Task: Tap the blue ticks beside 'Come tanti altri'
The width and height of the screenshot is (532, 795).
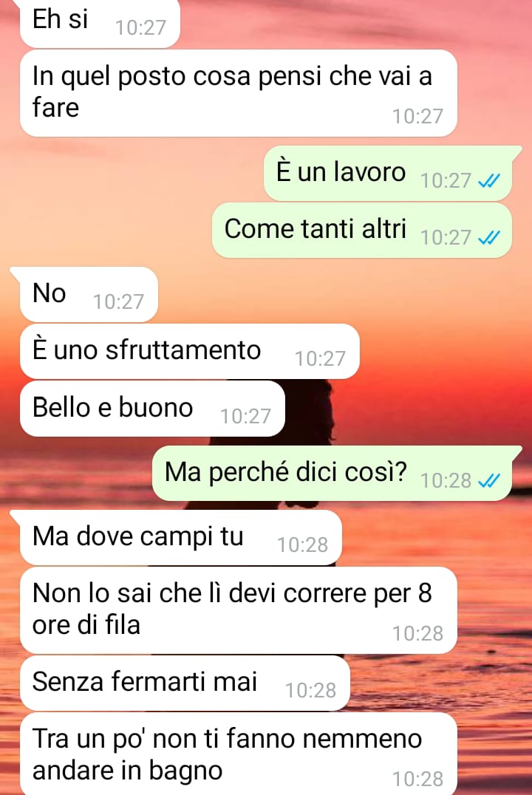Action: (489, 237)
